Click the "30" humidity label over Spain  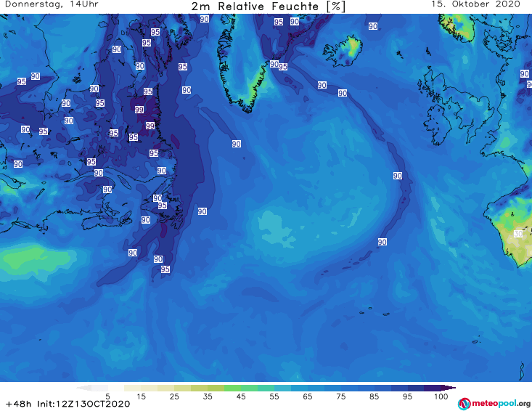point(518,234)
